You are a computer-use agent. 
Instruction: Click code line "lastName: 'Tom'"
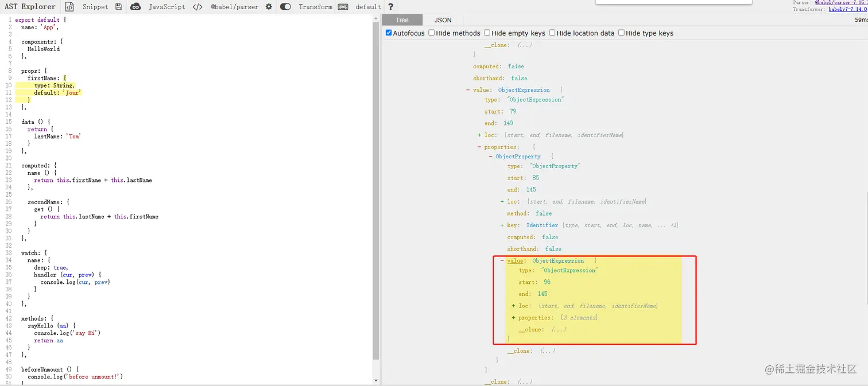[x=57, y=137]
